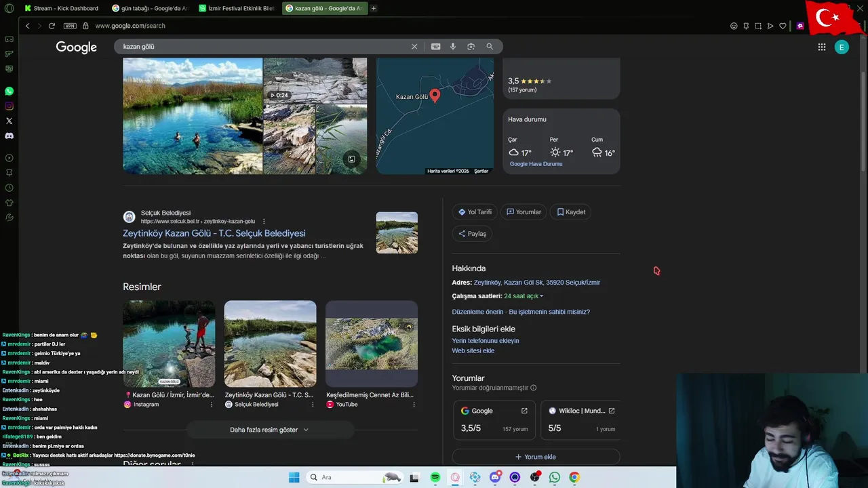This screenshot has width=868, height=488.
Task: Open Discord in Opera sidebar
Action: point(9,136)
